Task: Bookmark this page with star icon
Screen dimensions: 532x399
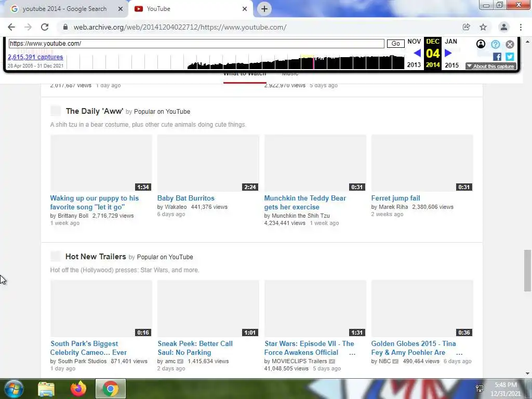Action: [483, 27]
